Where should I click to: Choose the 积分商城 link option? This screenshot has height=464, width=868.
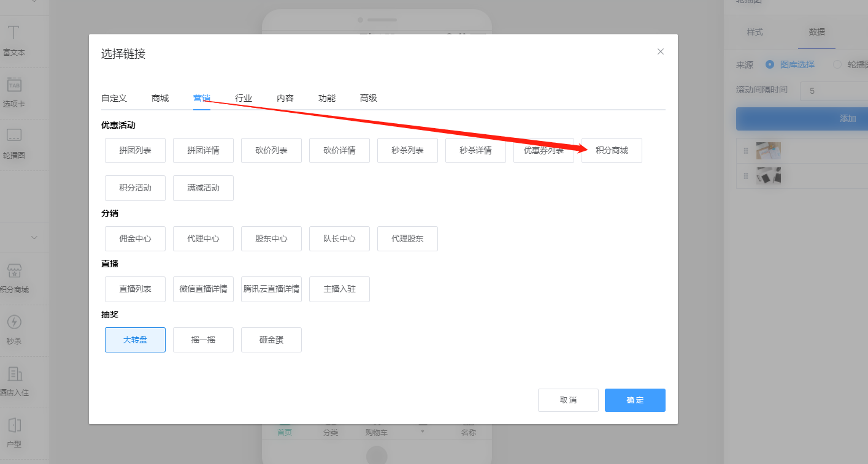tap(612, 151)
